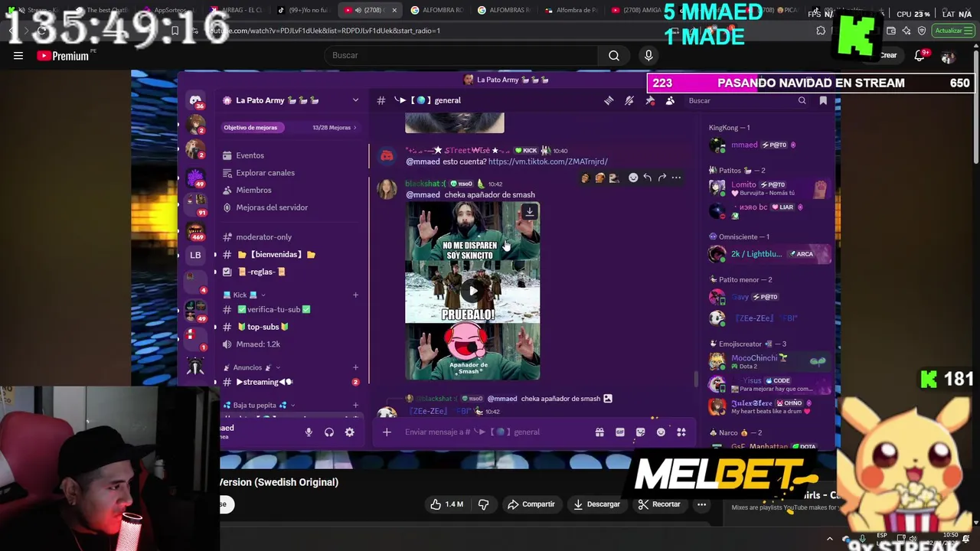Open verifica-tu-sub channel
This screenshot has width=980, height=551.
coord(274,309)
